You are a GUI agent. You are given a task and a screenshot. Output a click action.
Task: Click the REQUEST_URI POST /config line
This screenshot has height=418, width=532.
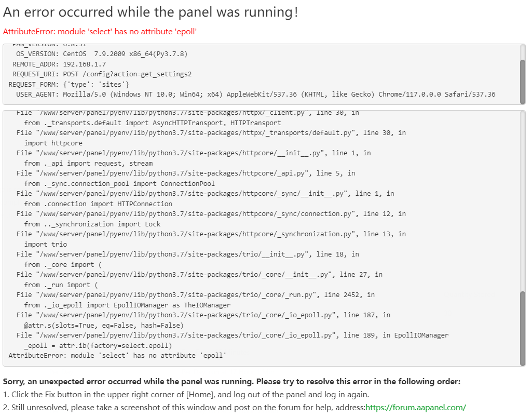pyautogui.click(x=102, y=74)
